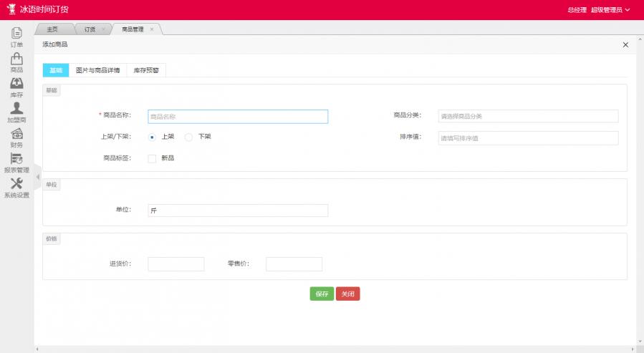Open the 订单 orders sidebar icon
644x353 pixels.
pos(16,37)
